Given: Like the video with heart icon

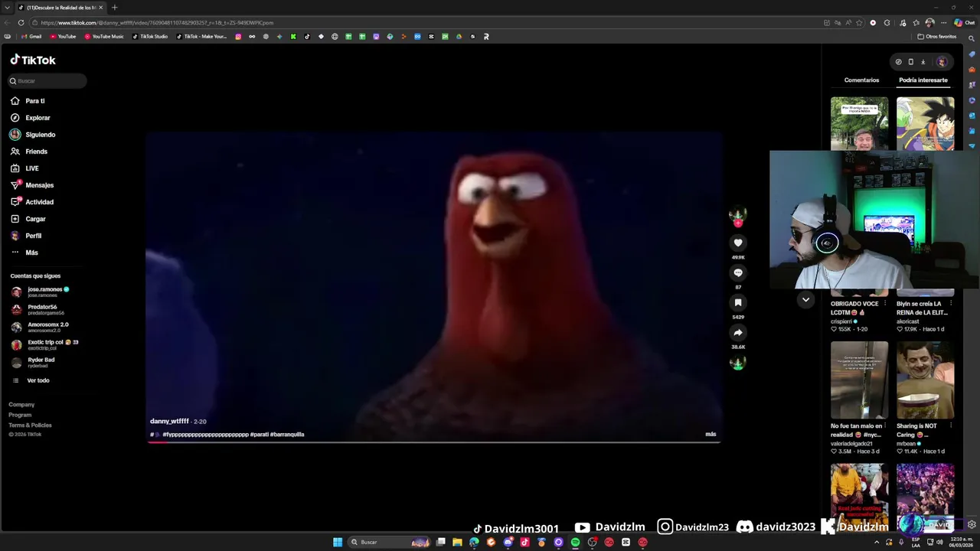Looking at the screenshot, I should click(x=738, y=243).
